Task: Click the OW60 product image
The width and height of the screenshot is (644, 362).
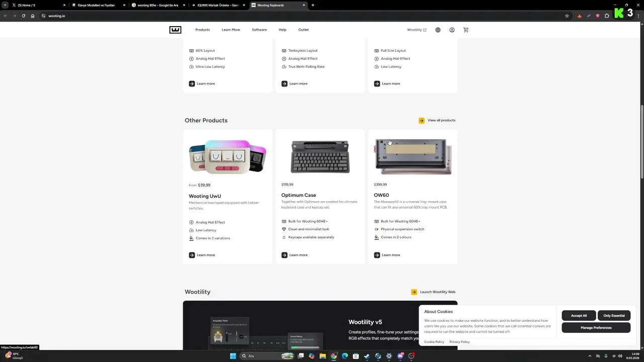Action: (413, 157)
